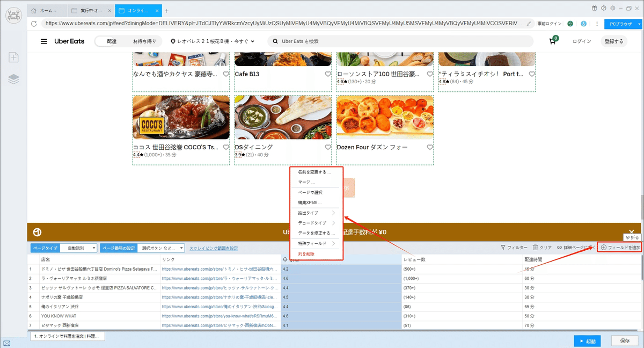This screenshot has width=644, height=348.
Task: Open スクレイピング範囲を設定 link
Action: point(214,248)
